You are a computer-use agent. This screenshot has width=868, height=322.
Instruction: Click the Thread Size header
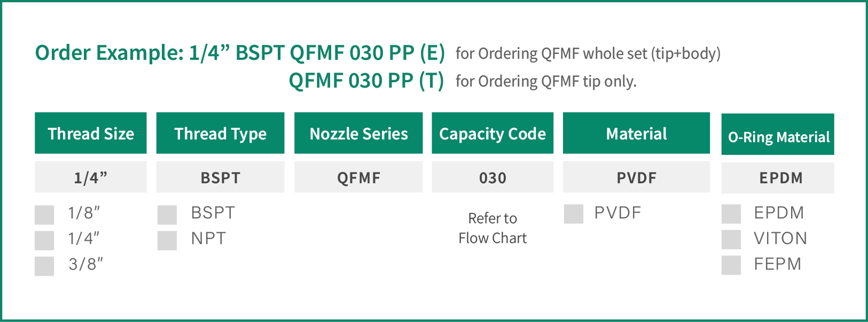point(91,133)
